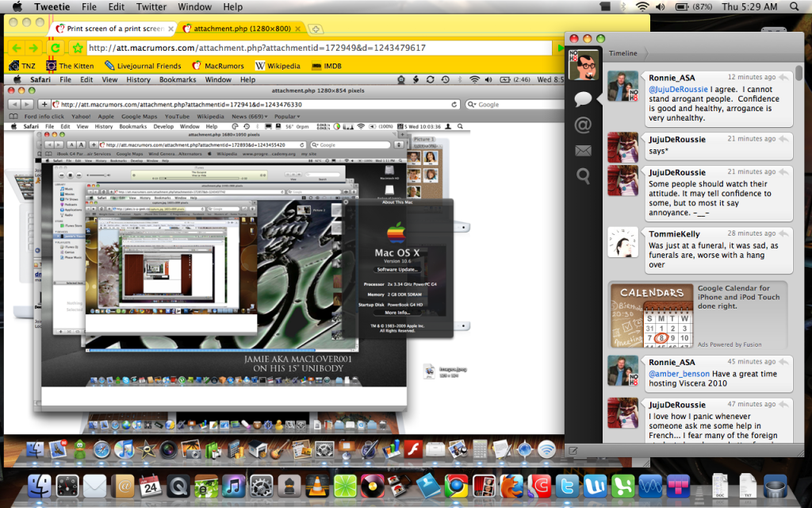The width and height of the screenshot is (812, 508).
Task: Click the clock "Thu 5:29 AM" in menu bar
Action: [749, 6]
